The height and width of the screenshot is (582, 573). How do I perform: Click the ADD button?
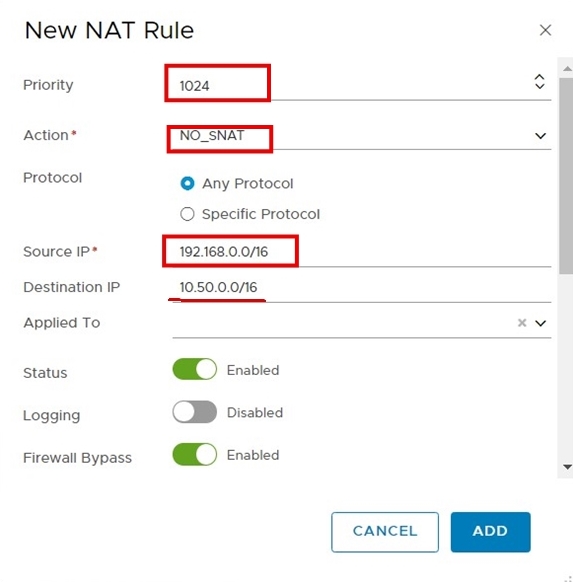(490, 532)
